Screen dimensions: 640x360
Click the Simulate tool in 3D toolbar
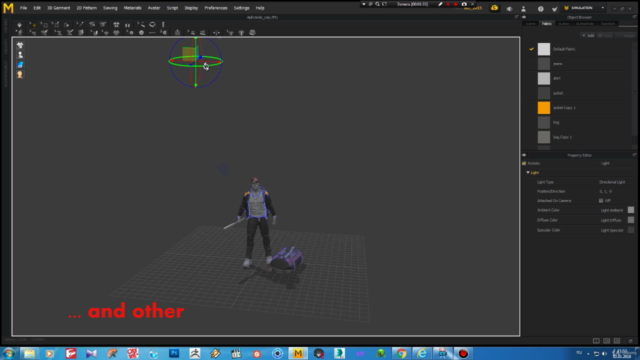[19, 25]
